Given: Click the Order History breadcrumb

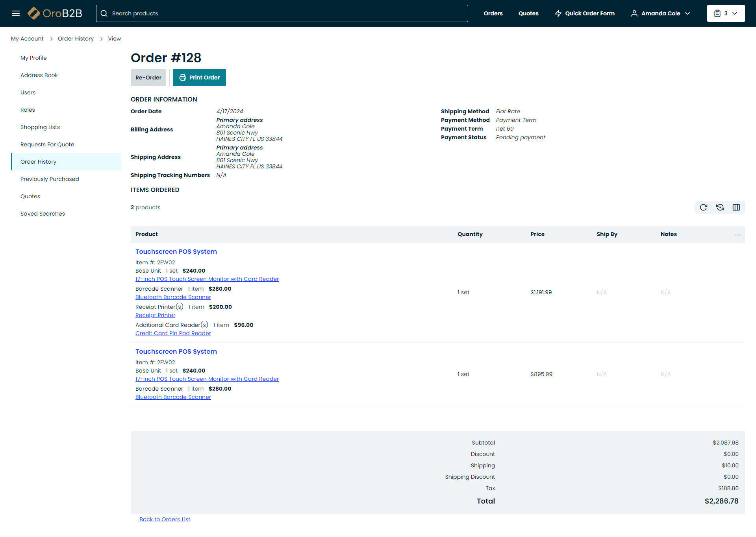Looking at the screenshot, I should click(x=76, y=39).
